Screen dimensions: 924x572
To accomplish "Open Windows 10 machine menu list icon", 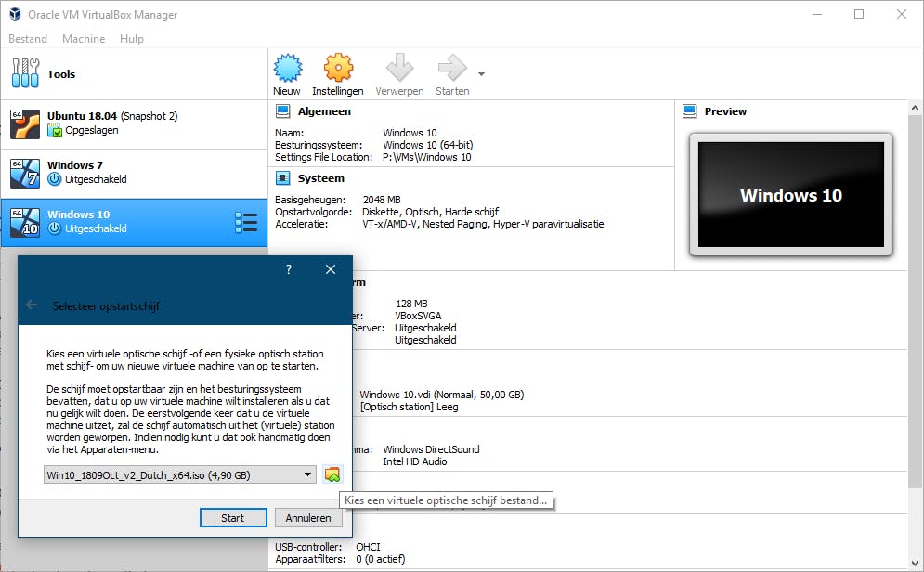I will click(x=246, y=223).
